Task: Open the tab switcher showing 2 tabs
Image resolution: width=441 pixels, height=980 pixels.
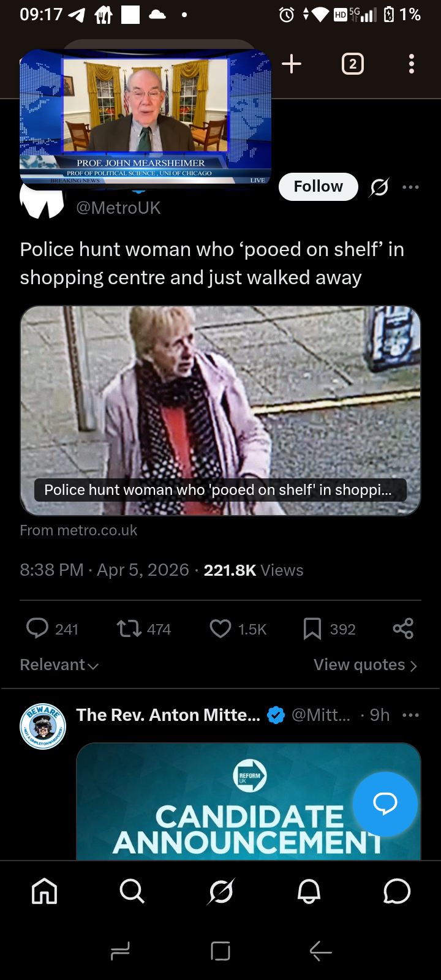Action: click(352, 64)
